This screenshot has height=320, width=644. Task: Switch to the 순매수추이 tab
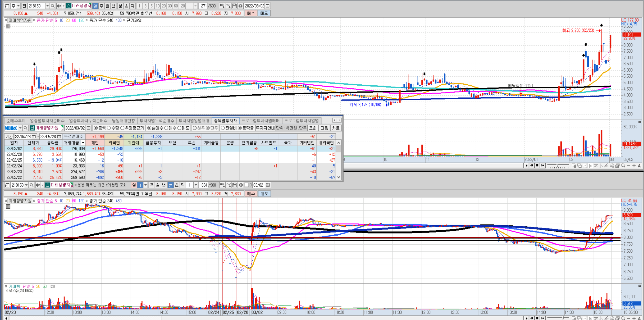(16, 121)
